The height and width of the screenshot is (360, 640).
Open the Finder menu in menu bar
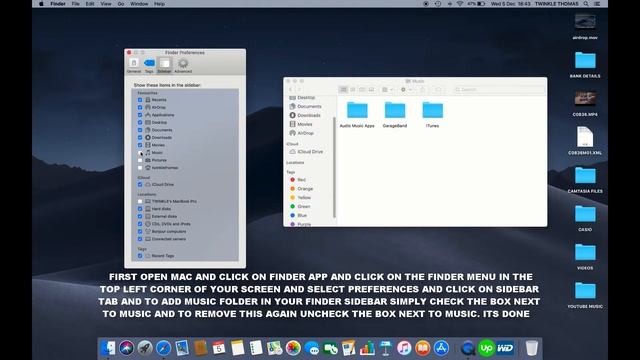[58, 4]
